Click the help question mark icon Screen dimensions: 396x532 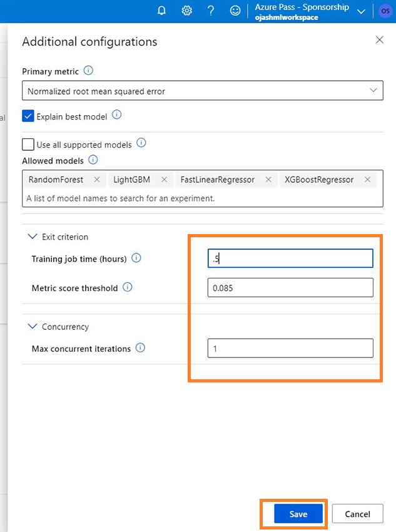[x=211, y=11]
